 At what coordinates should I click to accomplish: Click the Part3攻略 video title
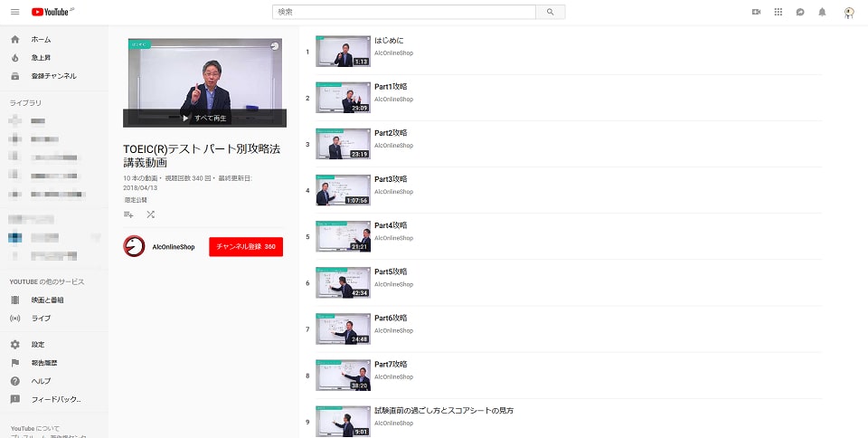(391, 179)
